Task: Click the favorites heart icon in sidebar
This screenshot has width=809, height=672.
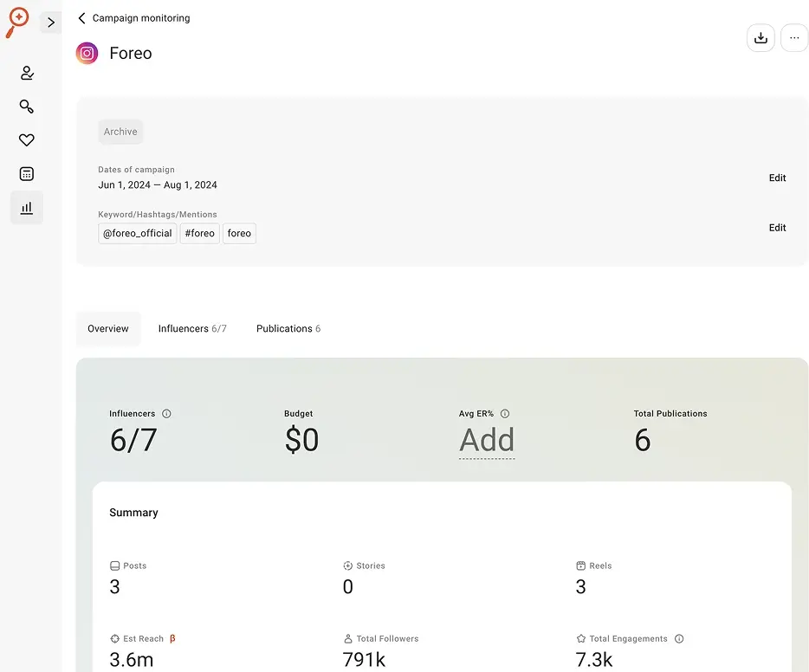Action: [26, 139]
